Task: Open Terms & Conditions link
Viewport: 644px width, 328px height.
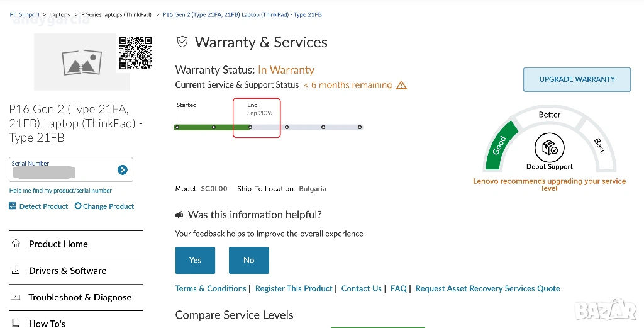Action: tap(211, 288)
